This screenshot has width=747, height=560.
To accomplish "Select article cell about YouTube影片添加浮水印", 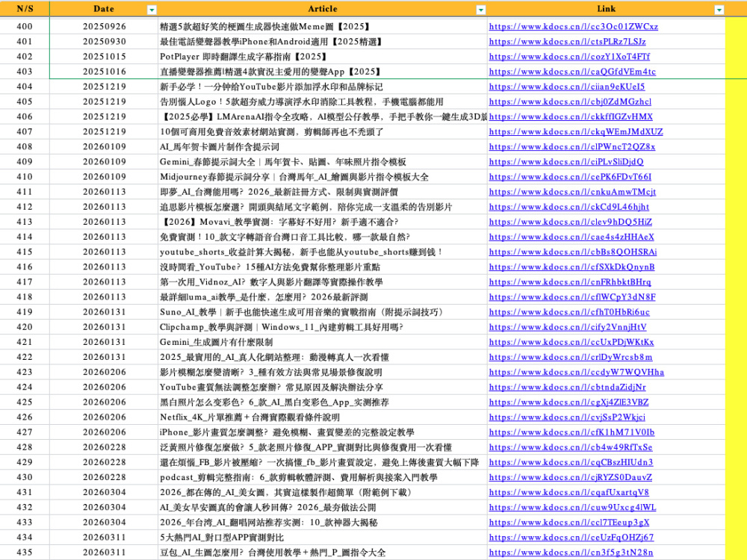I will click(323, 87).
